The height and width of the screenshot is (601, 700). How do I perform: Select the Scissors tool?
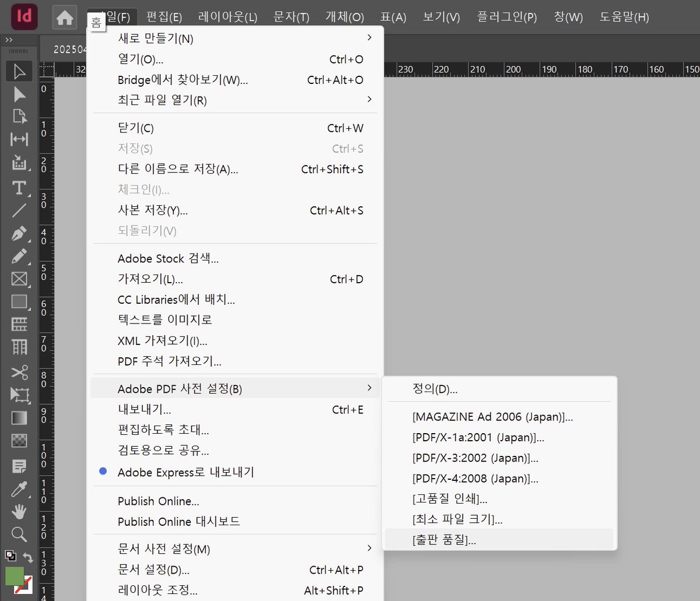click(19, 372)
